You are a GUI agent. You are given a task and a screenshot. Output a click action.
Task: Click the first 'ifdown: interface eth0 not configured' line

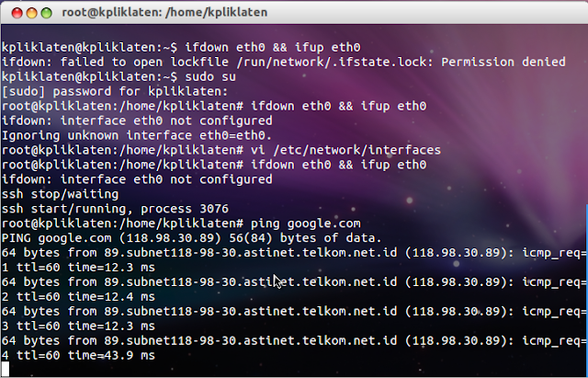coord(137,120)
